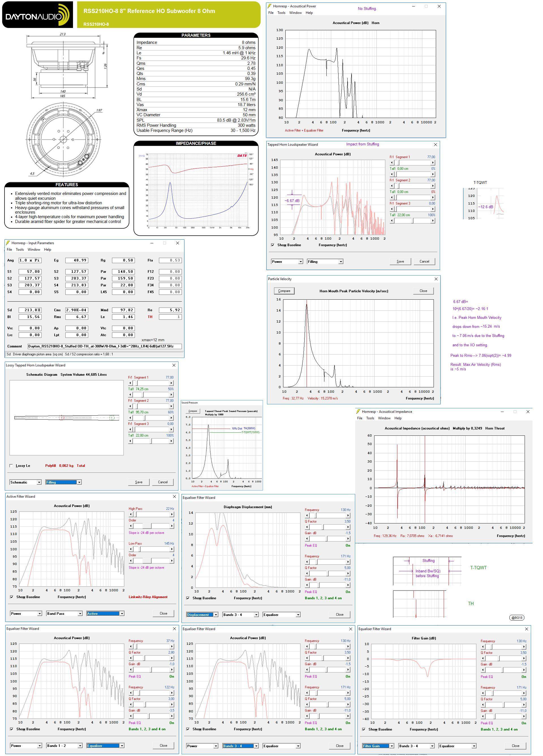Open Filling dropdown in Lossy Tapped Horn Wizard
This screenshot has width=543, height=756.
pos(64,482)
